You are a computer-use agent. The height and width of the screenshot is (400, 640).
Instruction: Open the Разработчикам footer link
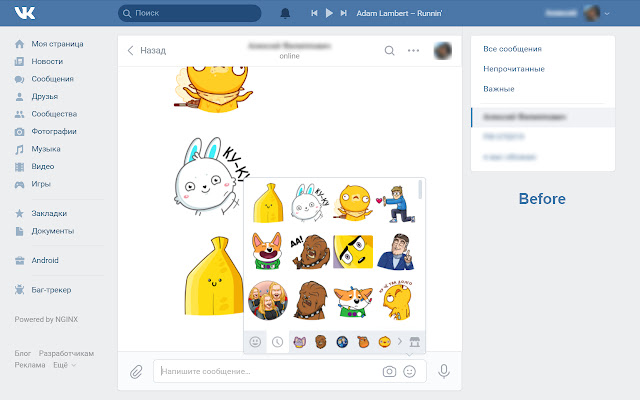66,353
